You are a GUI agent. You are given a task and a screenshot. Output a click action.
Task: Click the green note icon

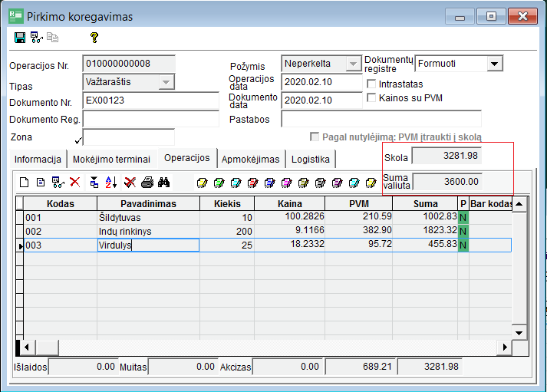219,183
